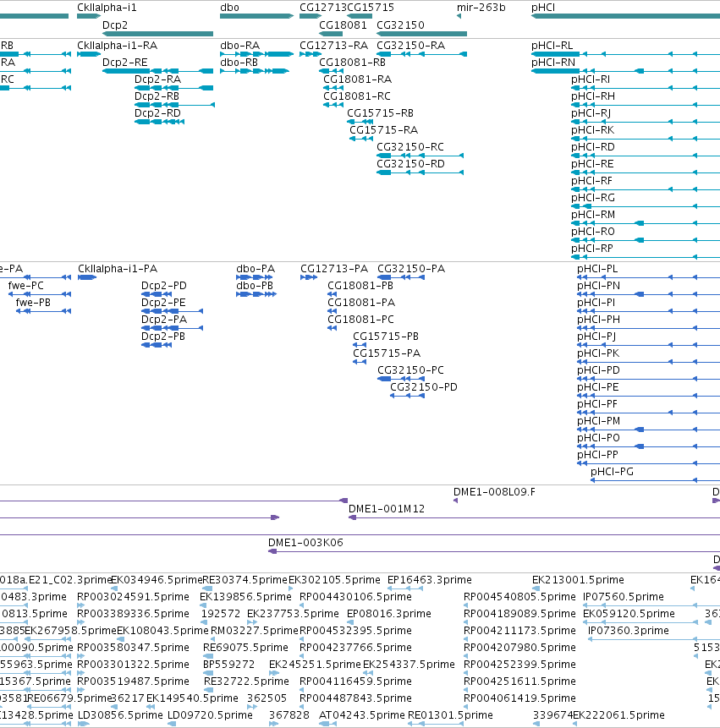720x728 pixels.
Task: Select EST label EK059120.5prime
Action: (x=629, y=614)
